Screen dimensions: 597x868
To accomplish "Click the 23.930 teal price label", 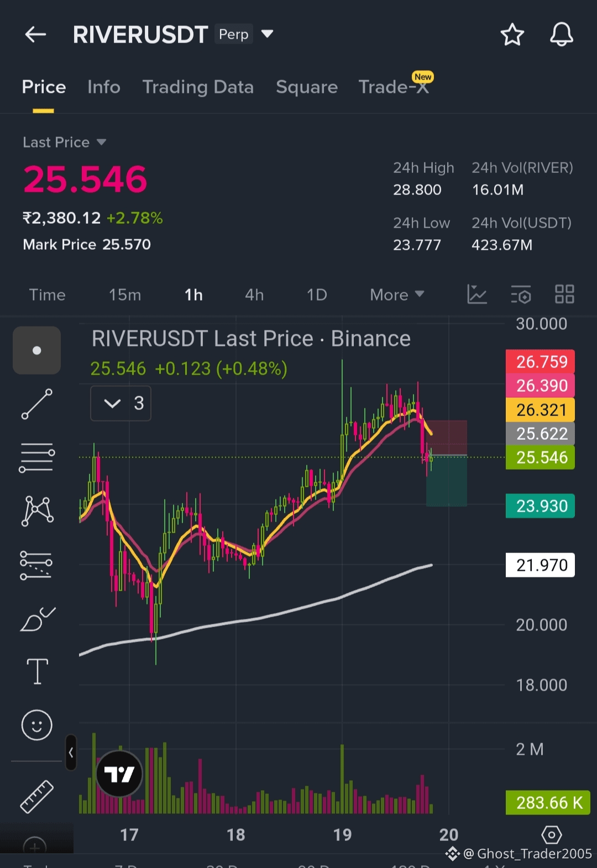I will click(x=540, y=506).
